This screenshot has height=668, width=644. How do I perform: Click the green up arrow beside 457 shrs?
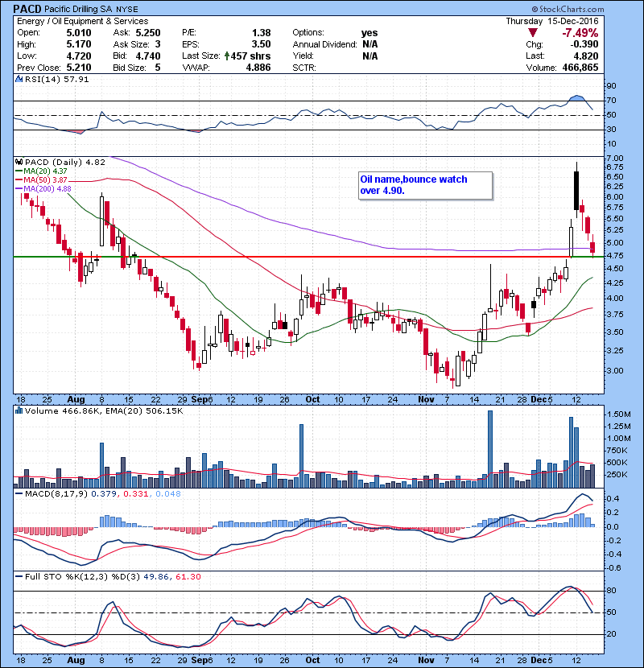(227, 56)
